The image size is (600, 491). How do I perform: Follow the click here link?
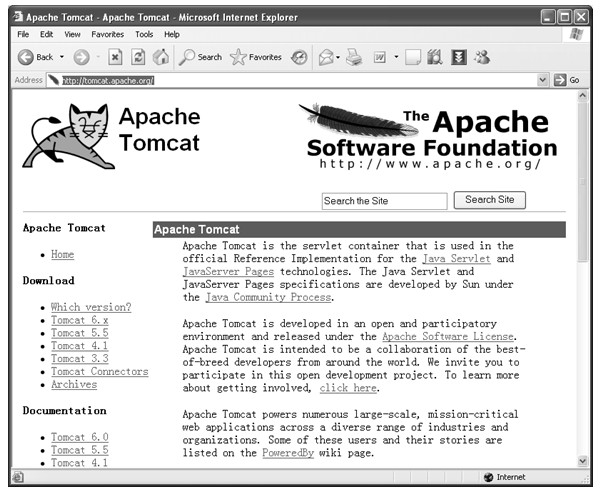tap(348, 388)
